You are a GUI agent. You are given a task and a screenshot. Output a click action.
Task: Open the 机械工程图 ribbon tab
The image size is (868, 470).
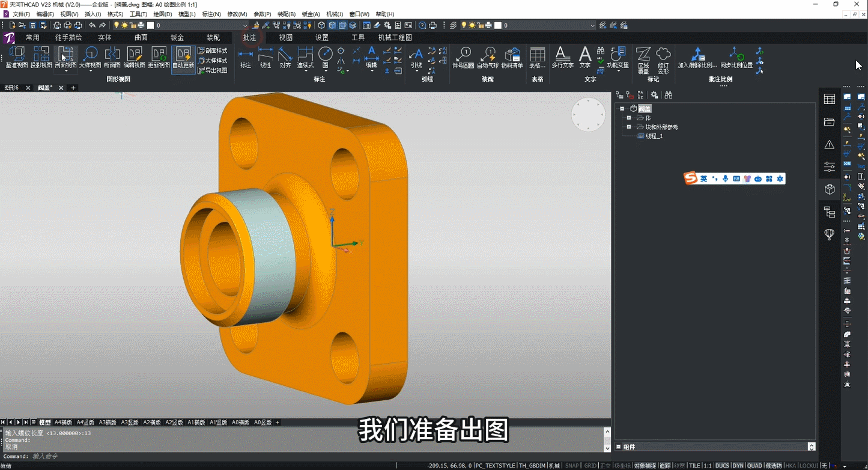point(395,37)
